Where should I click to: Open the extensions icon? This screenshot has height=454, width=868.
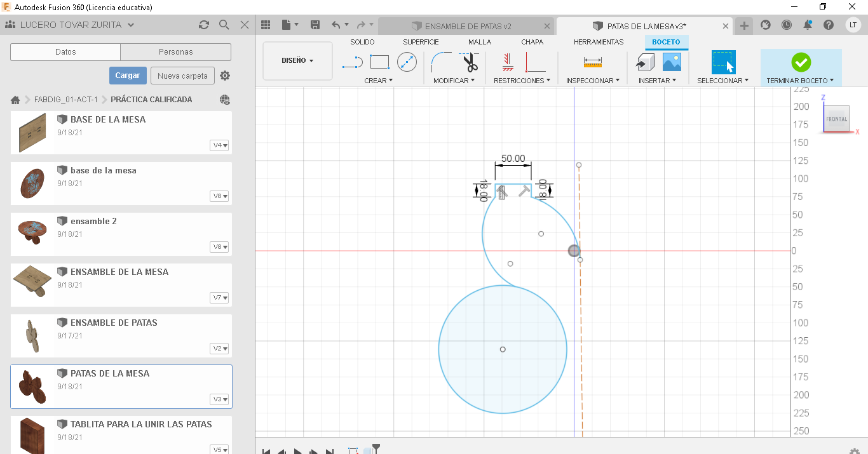766,25
